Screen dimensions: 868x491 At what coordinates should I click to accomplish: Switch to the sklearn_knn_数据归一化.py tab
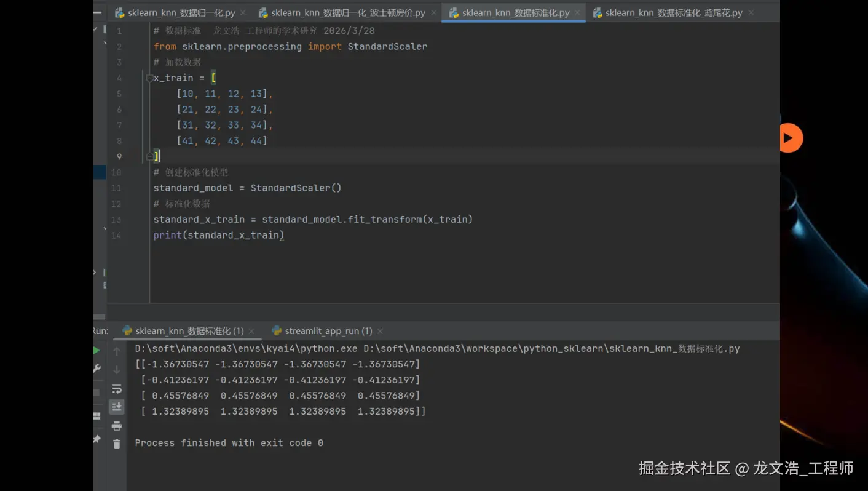[181, 12]
